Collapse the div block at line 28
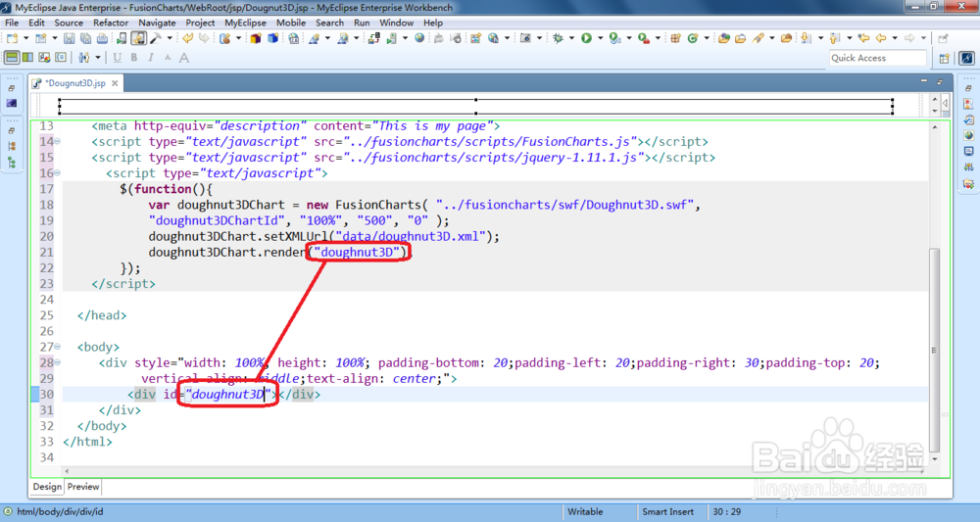Screen dimensions: 980x522 pos(58,362)
